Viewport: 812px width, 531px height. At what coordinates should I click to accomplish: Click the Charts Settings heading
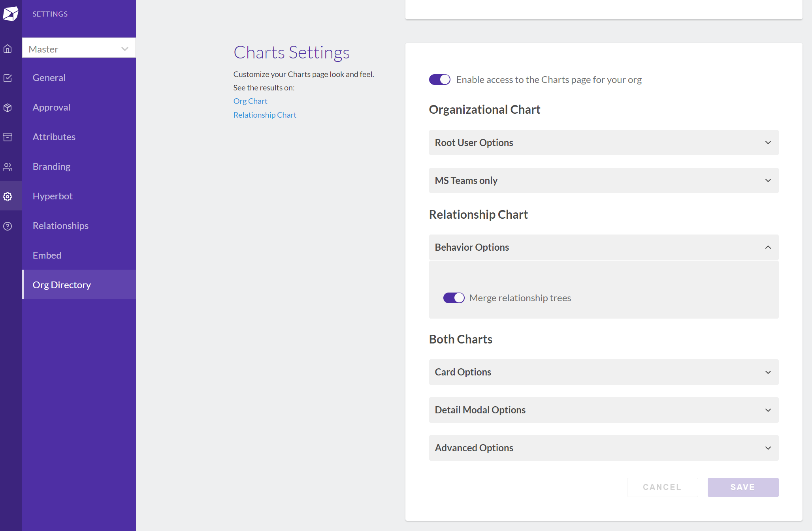point(292,52)
